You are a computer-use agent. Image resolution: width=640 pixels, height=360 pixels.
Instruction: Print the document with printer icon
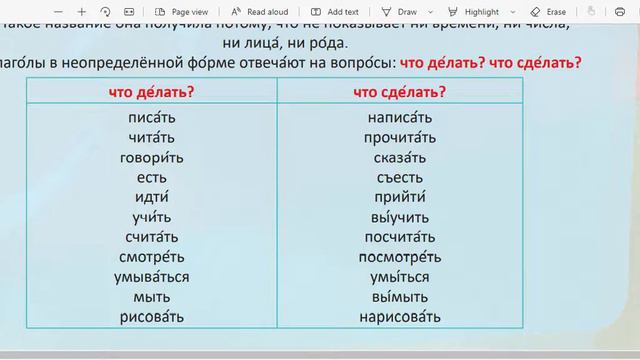(x=620, y=12)
